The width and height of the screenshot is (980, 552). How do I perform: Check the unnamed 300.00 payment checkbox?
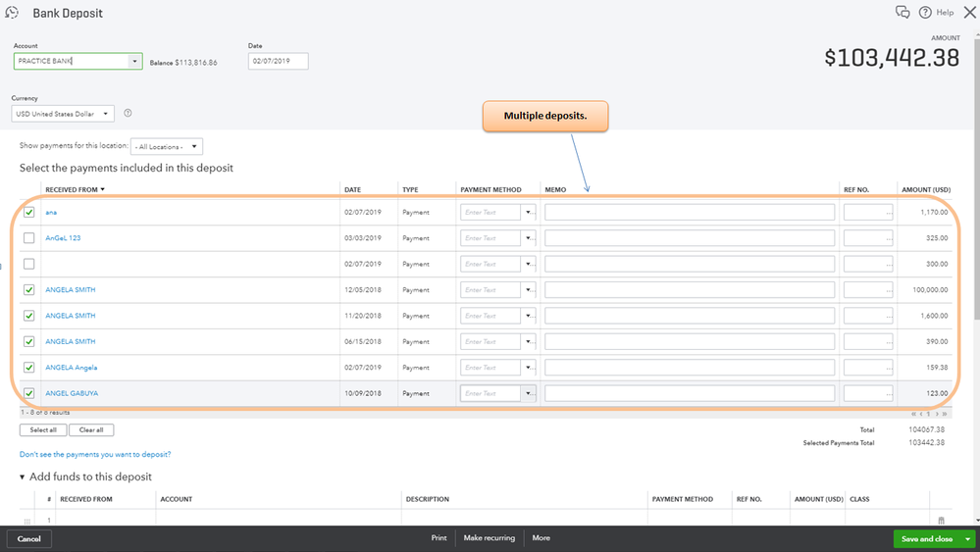28,264
